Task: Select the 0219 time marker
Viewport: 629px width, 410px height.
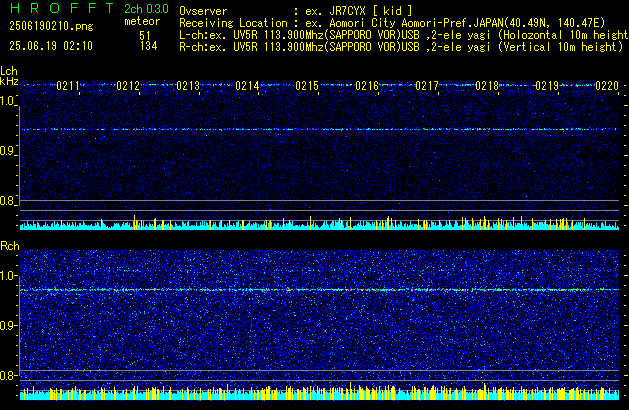Action: (x=547, y=86)
